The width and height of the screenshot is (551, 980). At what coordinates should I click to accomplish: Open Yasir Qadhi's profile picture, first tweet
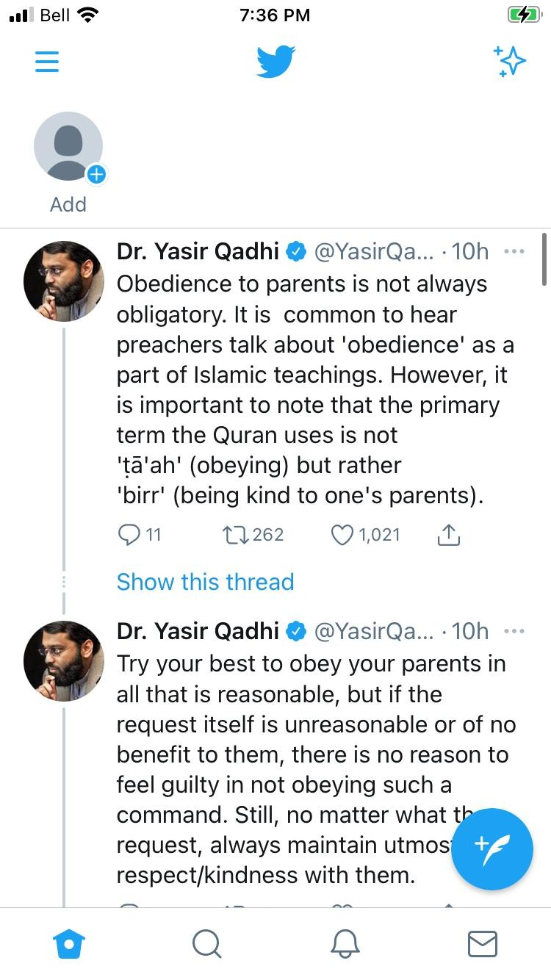64,281
